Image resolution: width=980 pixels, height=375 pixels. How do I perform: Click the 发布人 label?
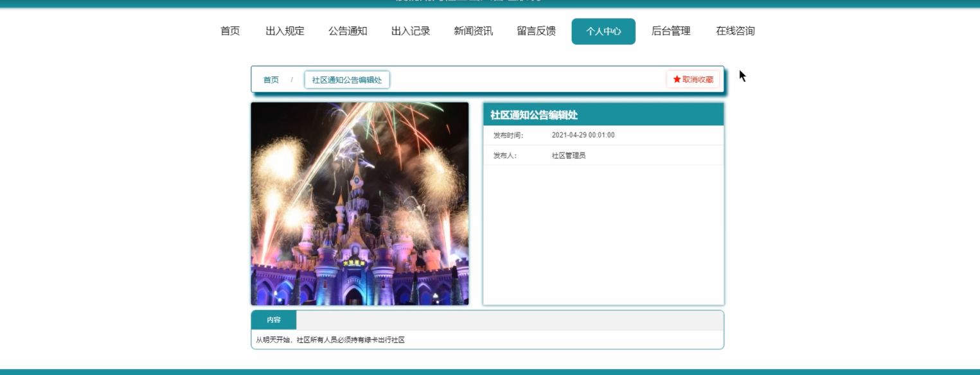coord(505,155)
